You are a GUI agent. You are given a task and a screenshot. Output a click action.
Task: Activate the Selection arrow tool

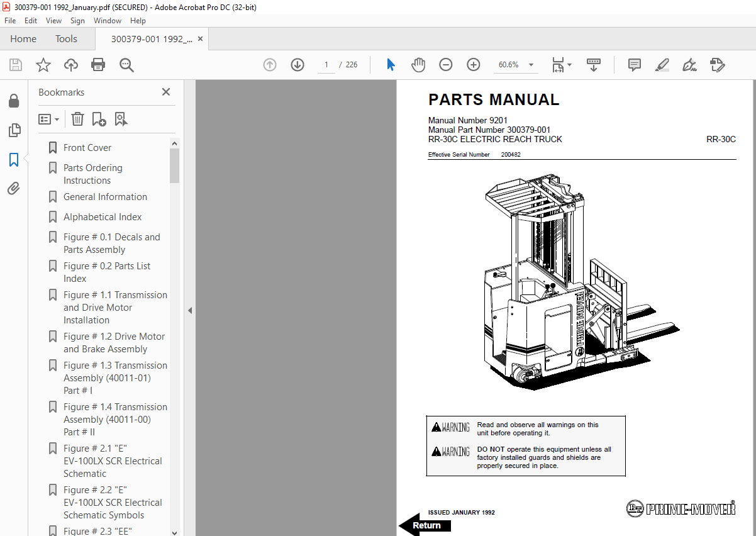(x=391, y=64)
